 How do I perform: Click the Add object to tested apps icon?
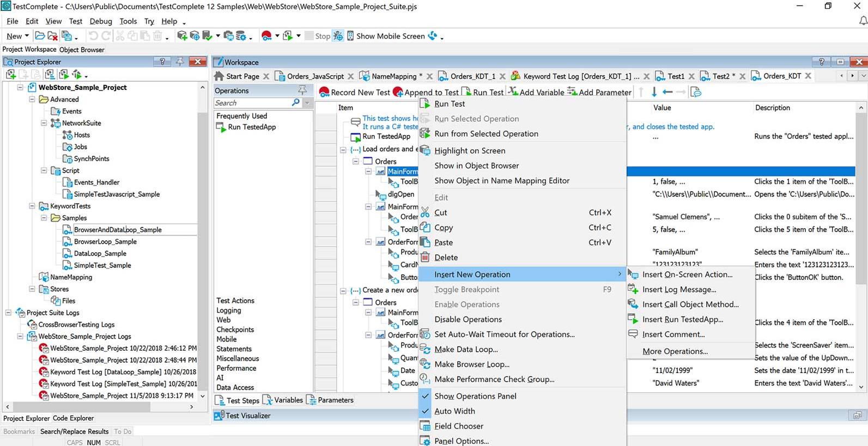pos(182,36)
